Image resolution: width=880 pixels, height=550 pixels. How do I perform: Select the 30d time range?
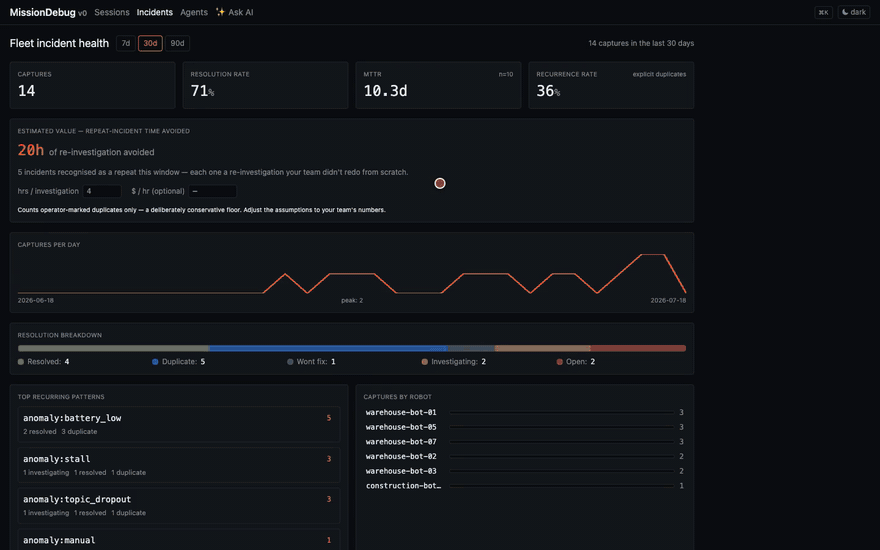150,43
